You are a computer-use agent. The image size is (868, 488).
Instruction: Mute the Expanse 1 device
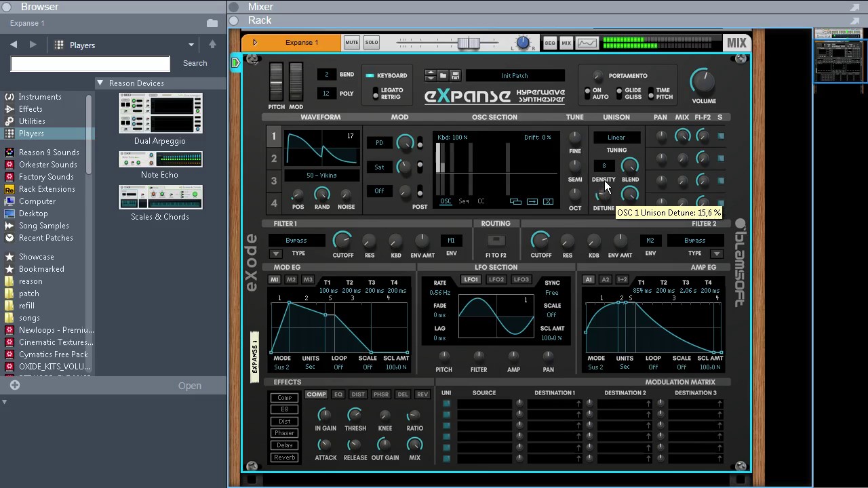click(x=351, y=43)
